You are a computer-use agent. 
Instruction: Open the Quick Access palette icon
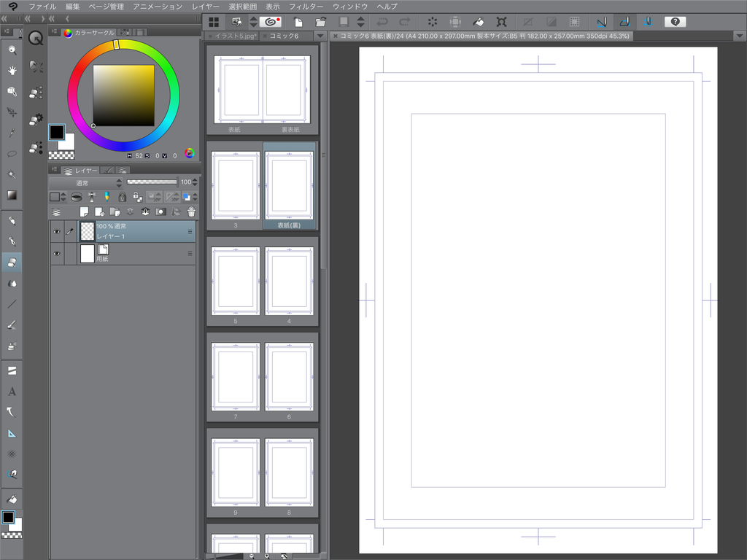coord(36,38)
